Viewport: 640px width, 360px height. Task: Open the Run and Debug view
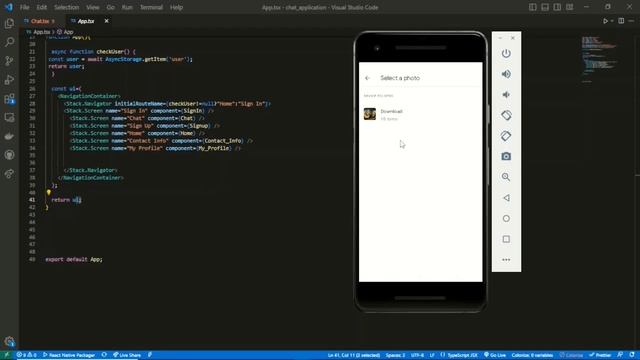click(x=9, y=80)
